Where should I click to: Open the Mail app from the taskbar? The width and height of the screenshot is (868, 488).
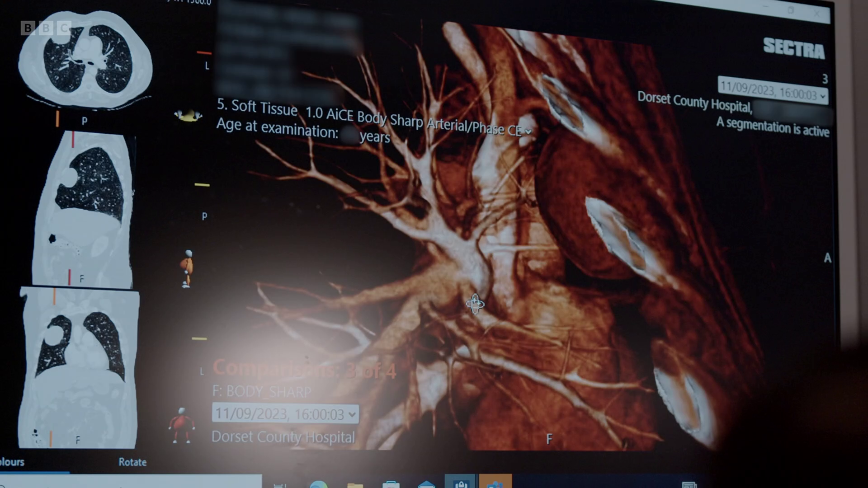426,484
